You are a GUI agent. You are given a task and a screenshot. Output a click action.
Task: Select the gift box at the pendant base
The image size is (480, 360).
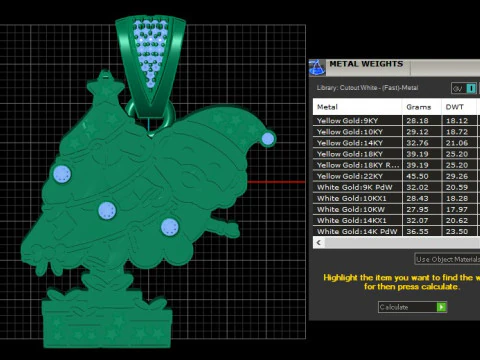107,323
